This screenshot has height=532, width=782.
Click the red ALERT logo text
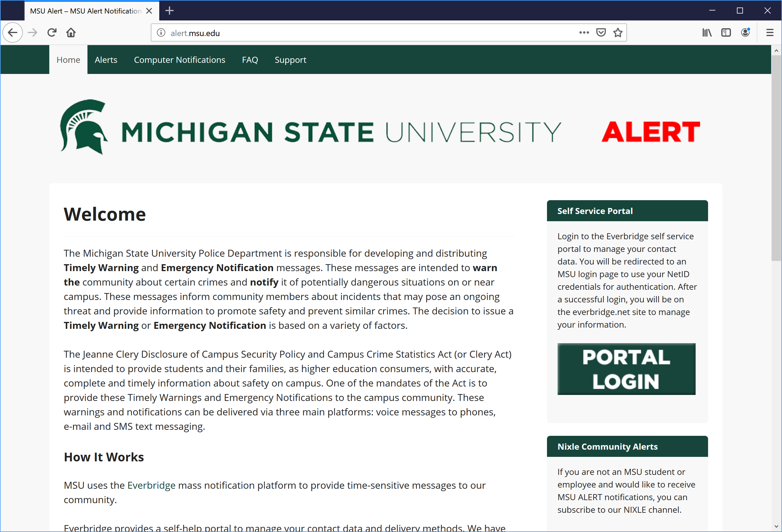651,132
